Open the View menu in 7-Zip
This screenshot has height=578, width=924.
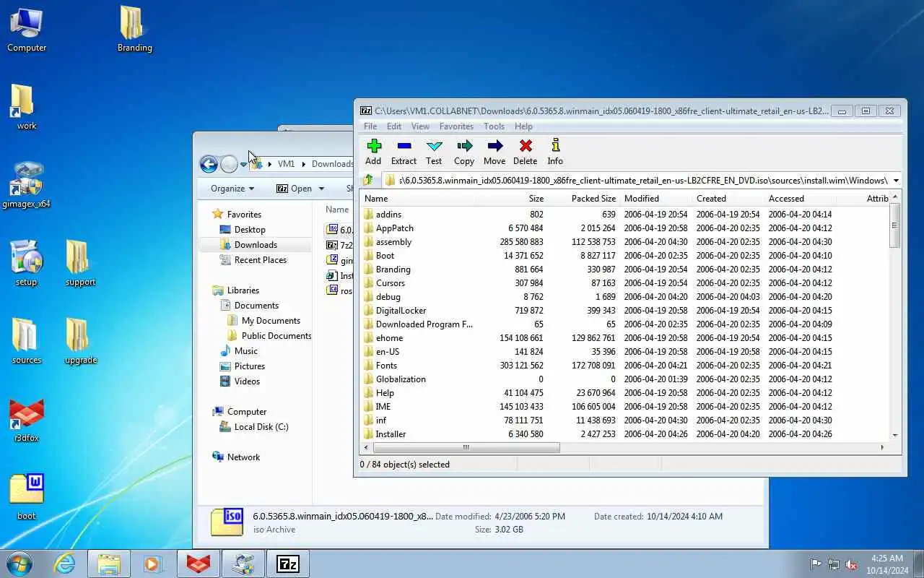click(420, 126)
